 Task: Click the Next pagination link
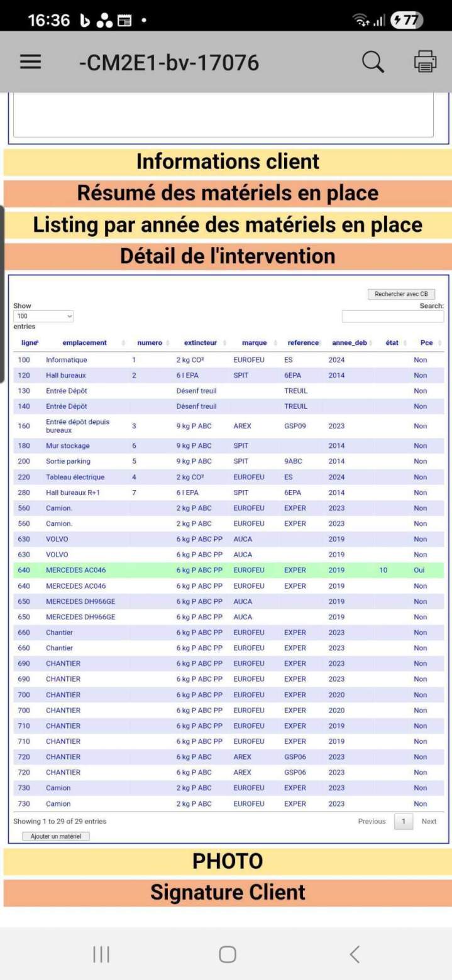point(429,821)
